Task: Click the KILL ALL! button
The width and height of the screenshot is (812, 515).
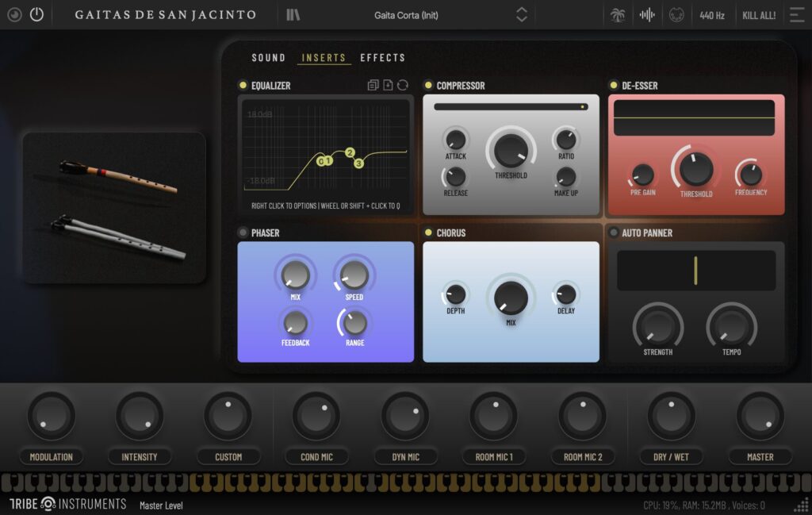Action: coord(759,16)
